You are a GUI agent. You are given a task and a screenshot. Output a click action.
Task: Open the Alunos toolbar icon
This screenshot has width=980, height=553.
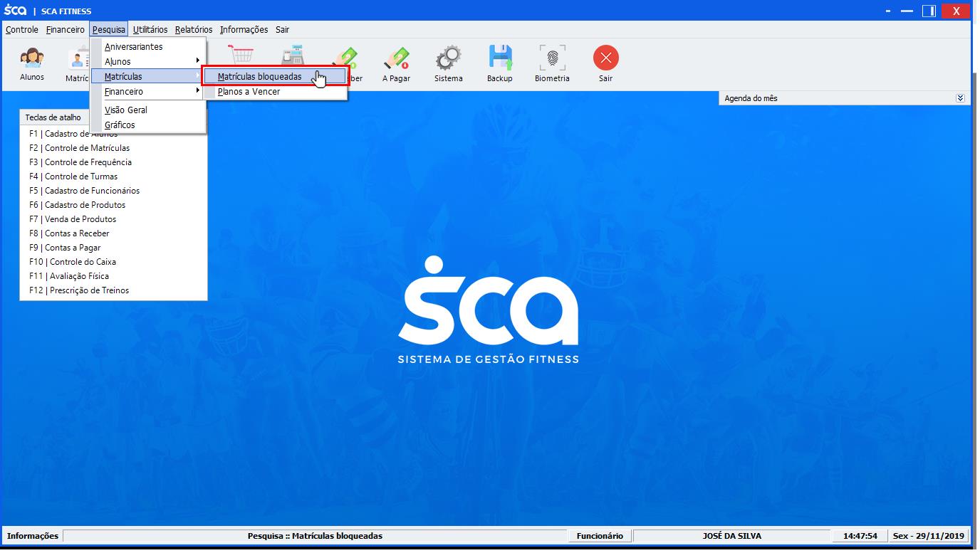pos(32,64)
